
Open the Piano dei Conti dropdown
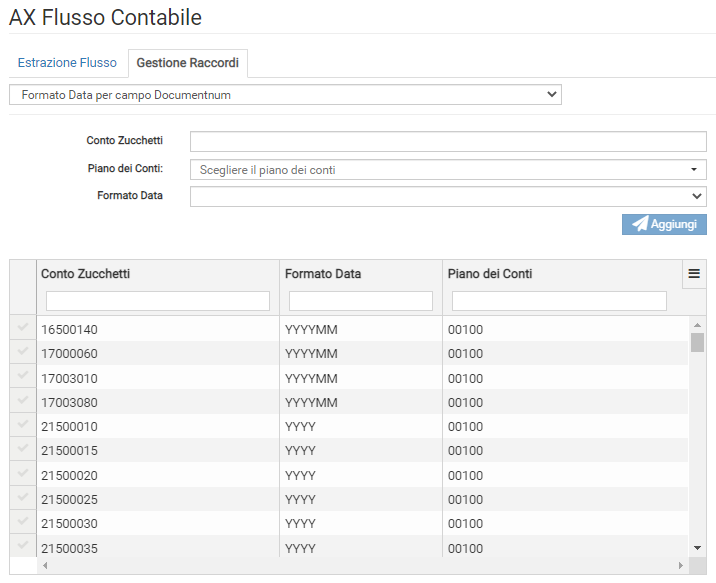[448, 170]
